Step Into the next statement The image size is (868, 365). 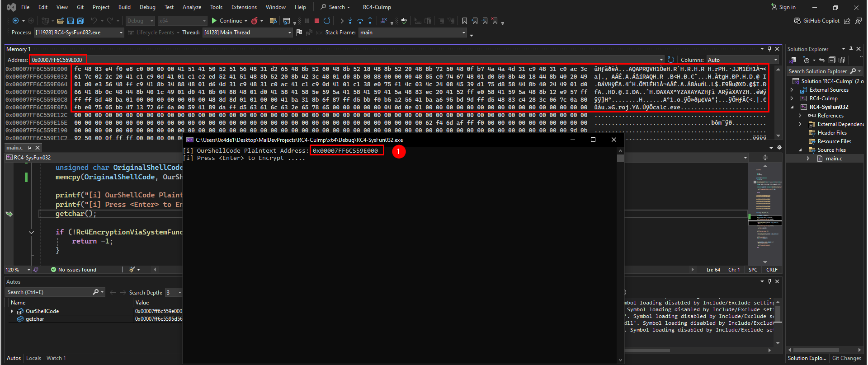point(350,21)
